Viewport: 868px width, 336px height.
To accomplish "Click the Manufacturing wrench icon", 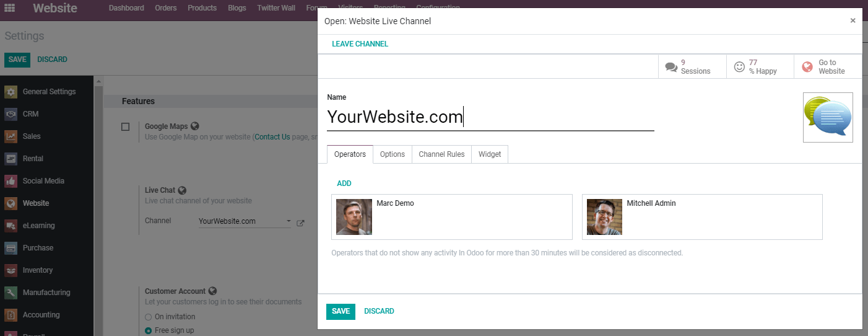I will [11, 293].
